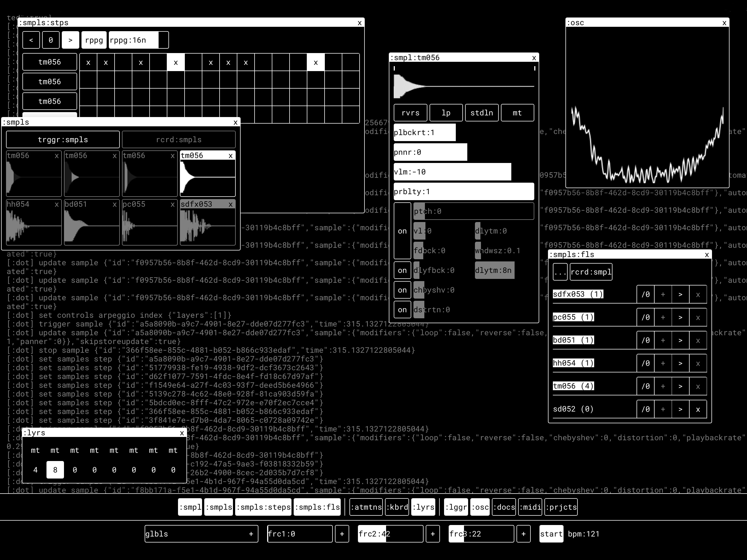Click plus next to frc1:0
This screenshot has width=747, height=560.
click(342, 534)
